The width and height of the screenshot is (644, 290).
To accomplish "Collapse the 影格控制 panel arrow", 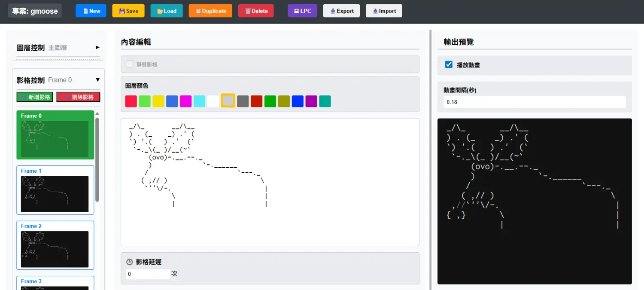I will click(x=97, y=80).
